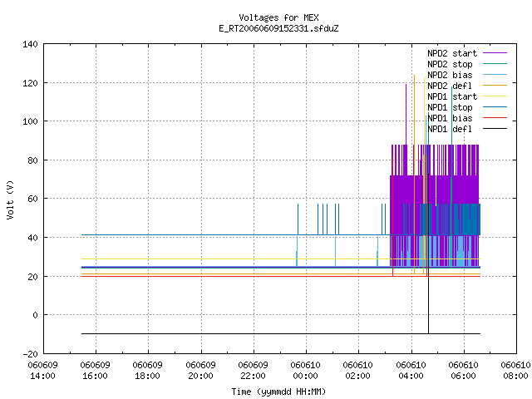Click the x-axis tick '060610 06:00'
532x399 pixels.
(464, 371)
